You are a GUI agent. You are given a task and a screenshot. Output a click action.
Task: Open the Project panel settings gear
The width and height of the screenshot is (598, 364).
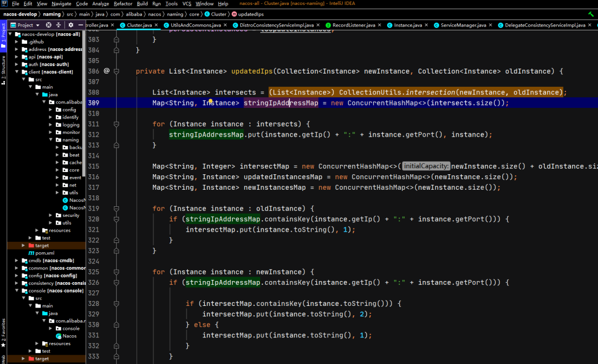coord(70,25)
